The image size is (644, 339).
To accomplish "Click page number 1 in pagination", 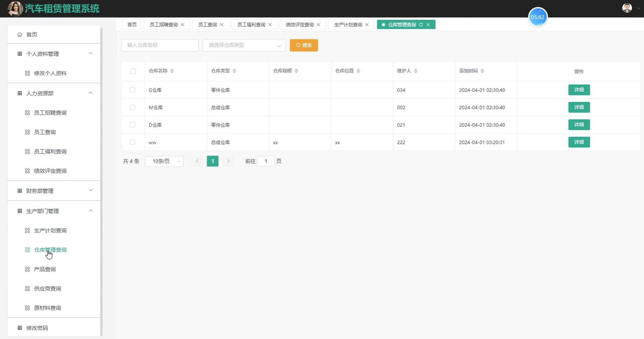I will tap(213, 161).
